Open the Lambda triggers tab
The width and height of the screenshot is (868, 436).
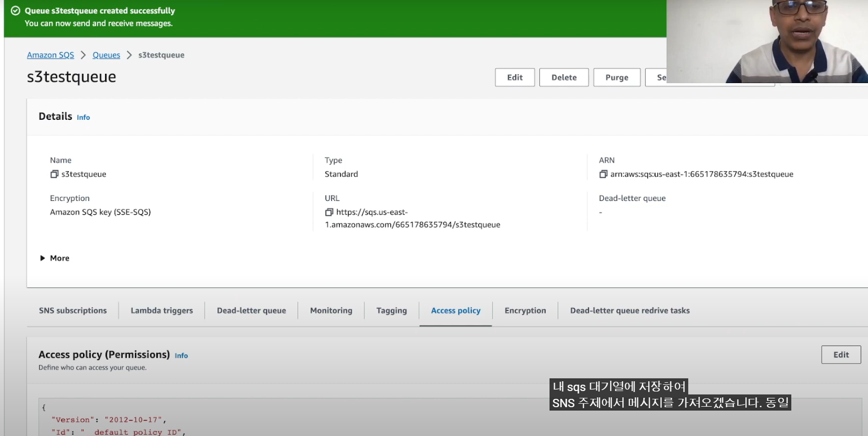coord(162,310)
